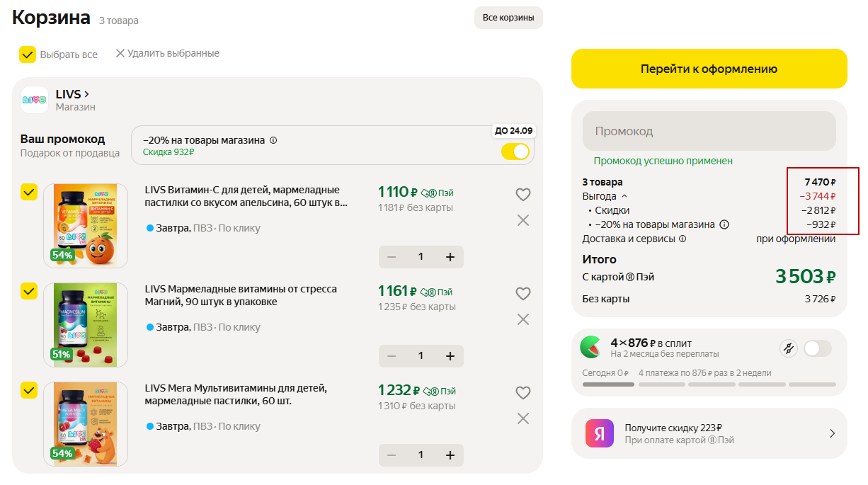
Task: Delete Мега Мультивитамины item with X icon
Action: [522, 418]
